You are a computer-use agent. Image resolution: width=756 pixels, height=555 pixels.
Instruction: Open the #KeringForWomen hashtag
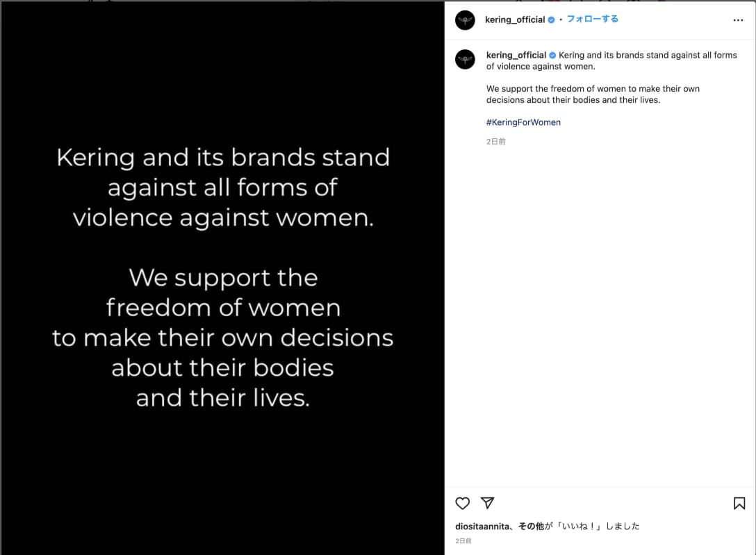(523, 122)
